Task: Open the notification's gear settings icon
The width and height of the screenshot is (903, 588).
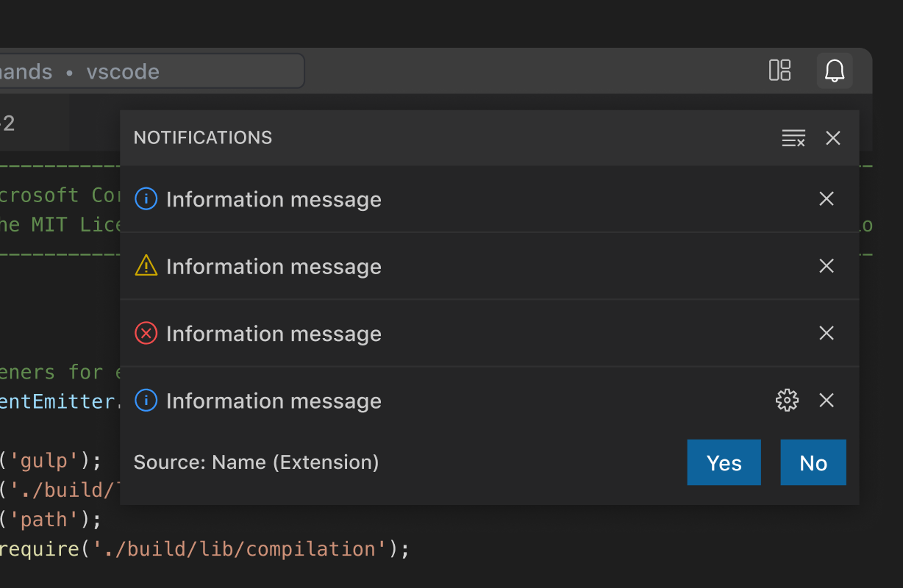Action: point(787,400)
